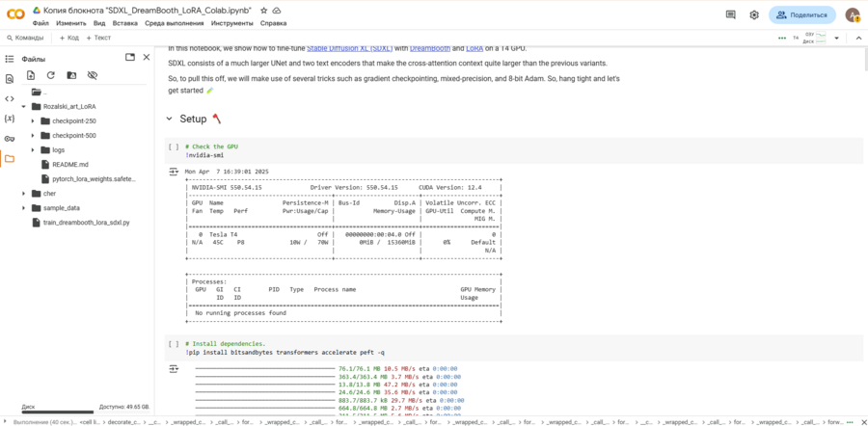This screenshot has width=868, height=426.
Task: Open the Среда выполнения menu
Action: 175,23
